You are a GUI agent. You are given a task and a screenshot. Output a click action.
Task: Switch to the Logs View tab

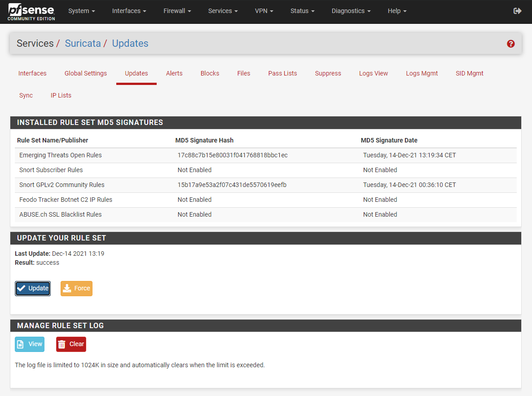(373, 73)
